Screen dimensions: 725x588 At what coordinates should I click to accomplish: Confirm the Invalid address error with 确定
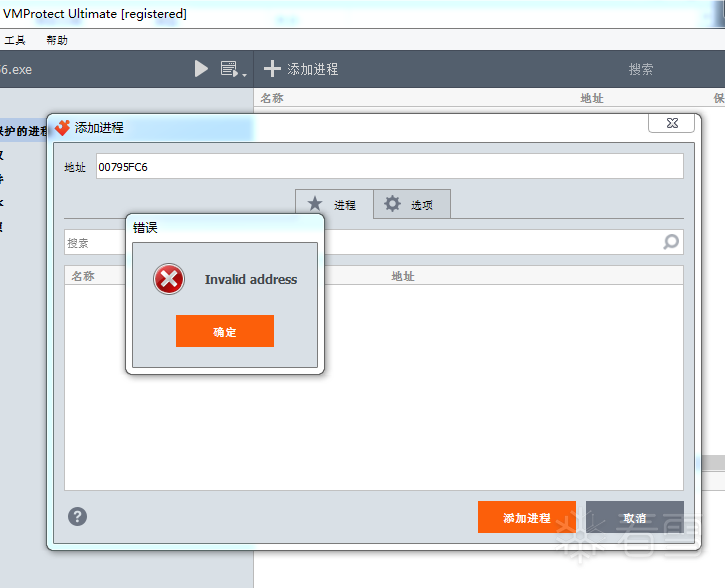tap(225, 331)
